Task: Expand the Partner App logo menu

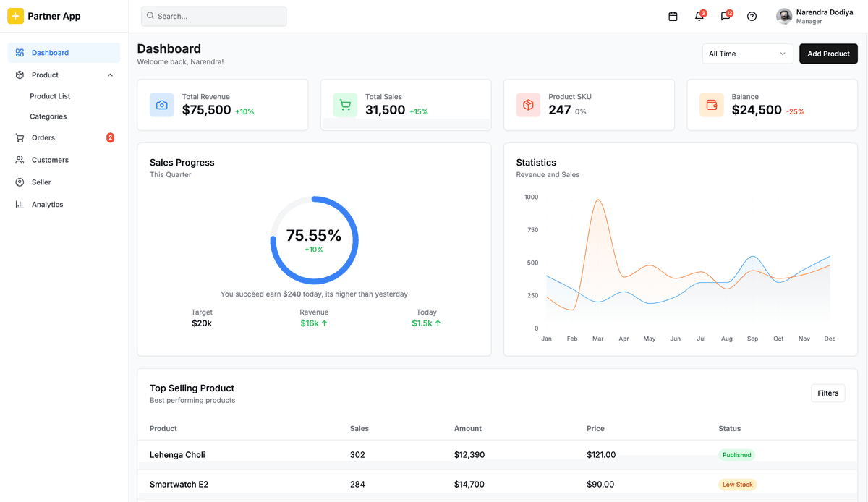Action: coord(15,15)
